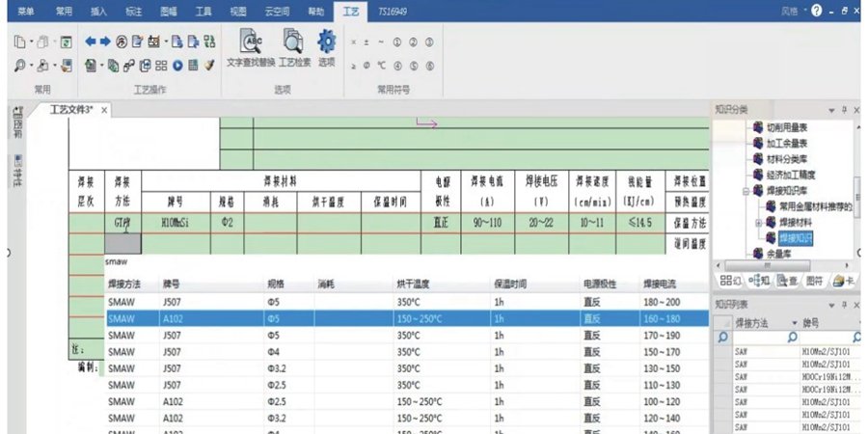Switch to the 标注 ribbon tab
The image size is (868, 434).
point(133,11)
